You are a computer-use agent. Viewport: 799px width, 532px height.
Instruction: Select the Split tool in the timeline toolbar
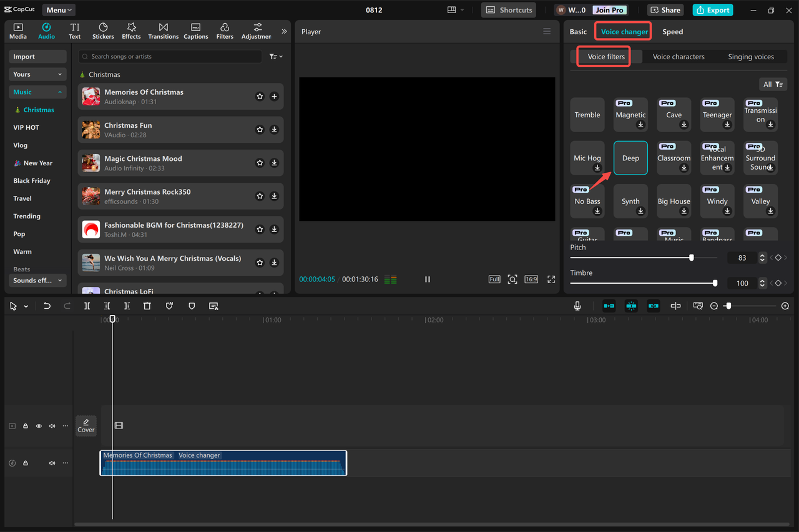tap(87, 306)
